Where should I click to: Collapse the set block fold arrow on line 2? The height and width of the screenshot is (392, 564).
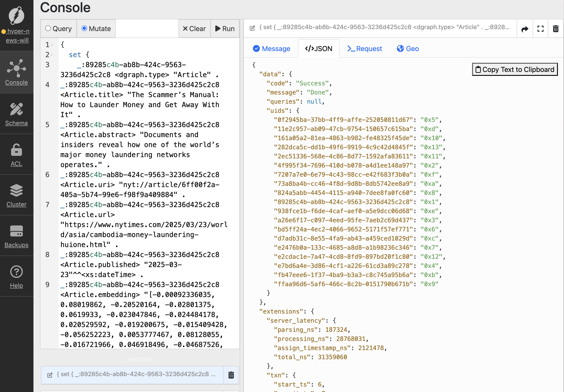[52, 55]
